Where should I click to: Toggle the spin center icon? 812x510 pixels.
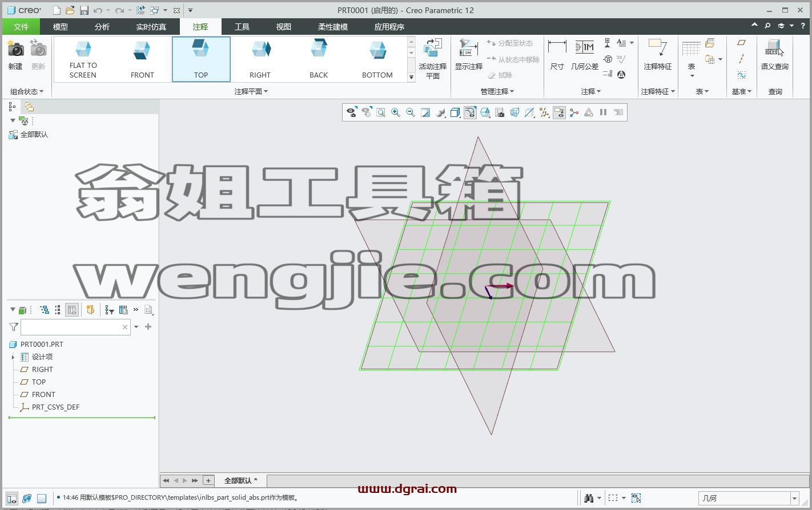coord(574,113)
